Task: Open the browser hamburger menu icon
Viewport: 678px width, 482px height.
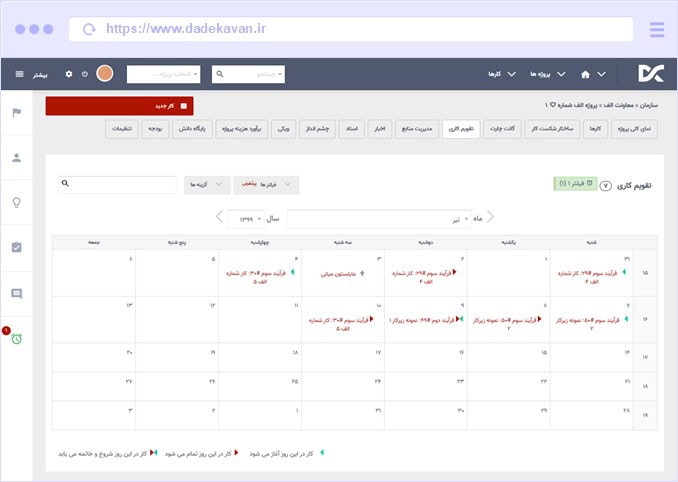Action: pyautogui.click(x=657, y=29)
